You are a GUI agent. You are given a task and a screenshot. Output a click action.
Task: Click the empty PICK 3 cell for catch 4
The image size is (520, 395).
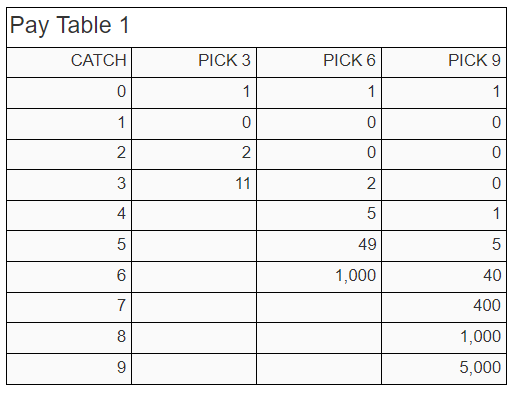click(194, 216)
